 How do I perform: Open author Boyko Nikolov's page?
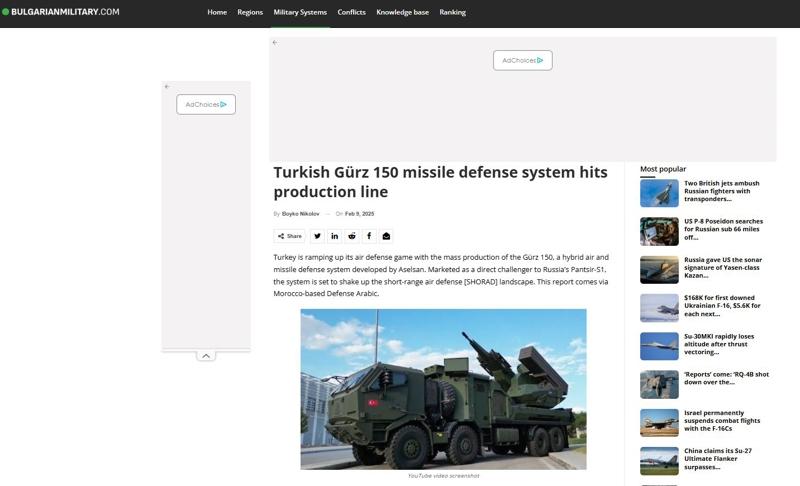coord(301,214)
